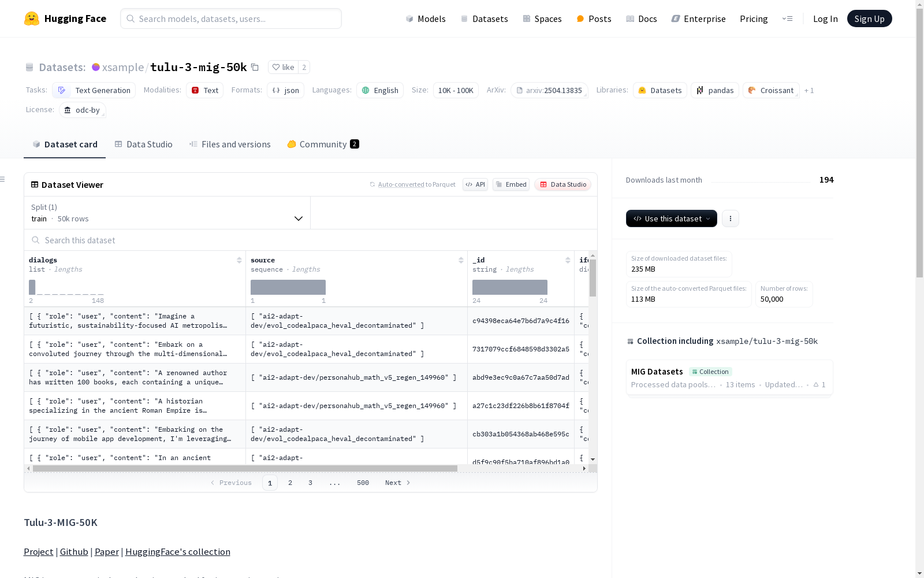Click the like count number 2
This screenshot has width=924, height=578.
click(x=304, y=67)
